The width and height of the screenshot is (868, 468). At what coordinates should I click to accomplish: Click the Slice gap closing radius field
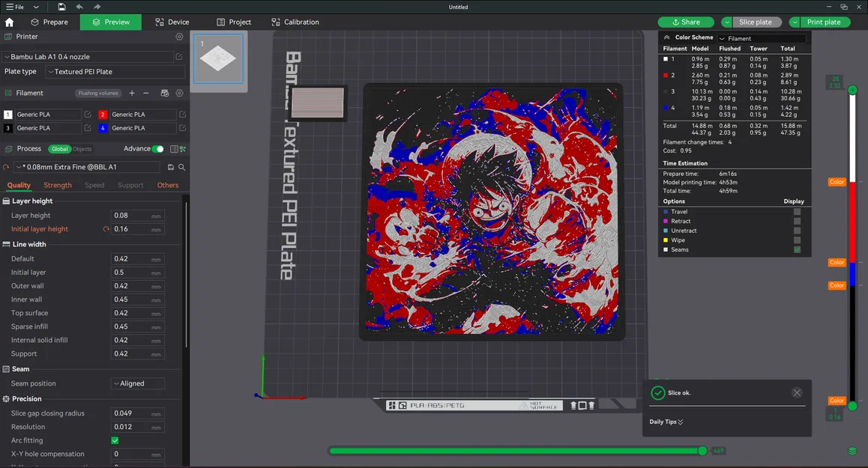click(x=137, y=413)
